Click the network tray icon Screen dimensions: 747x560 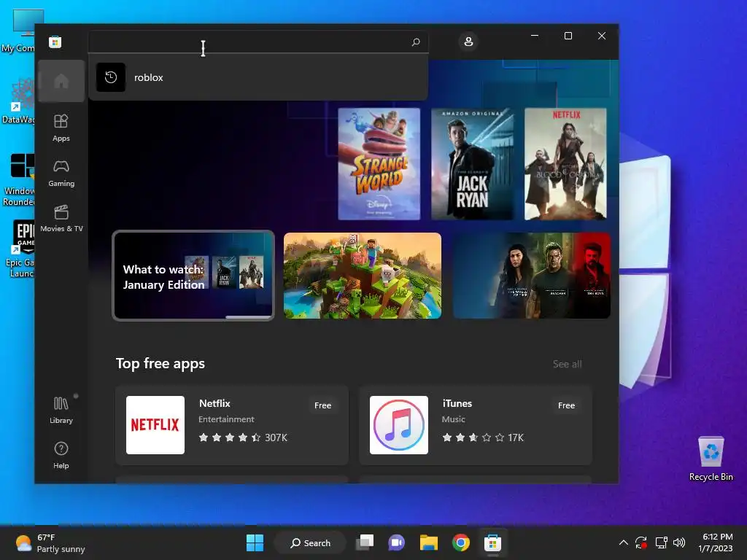661,542
